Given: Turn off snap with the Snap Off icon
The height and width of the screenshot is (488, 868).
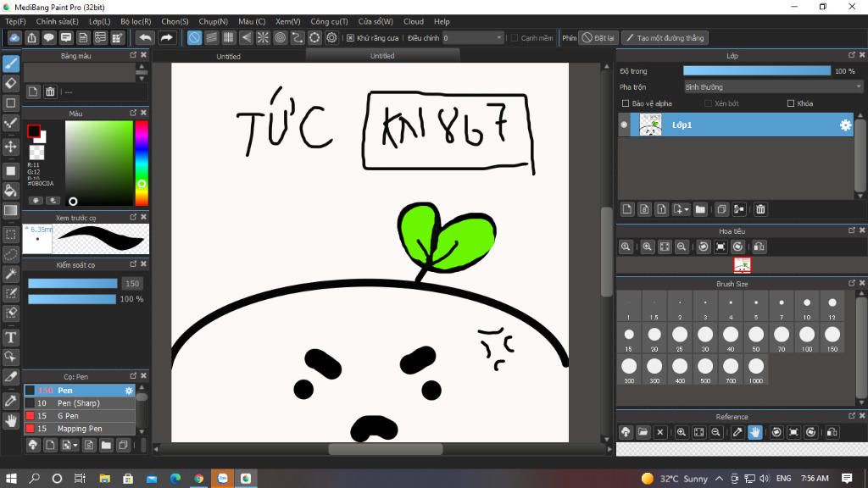Looking at the screenshot, I should coord(194,37).
